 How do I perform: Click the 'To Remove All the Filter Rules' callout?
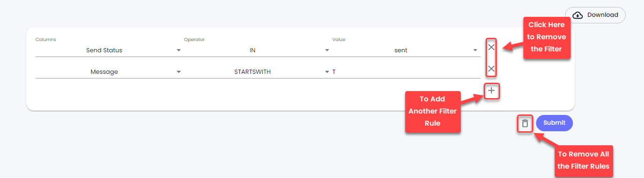click(x=583, y=160)
